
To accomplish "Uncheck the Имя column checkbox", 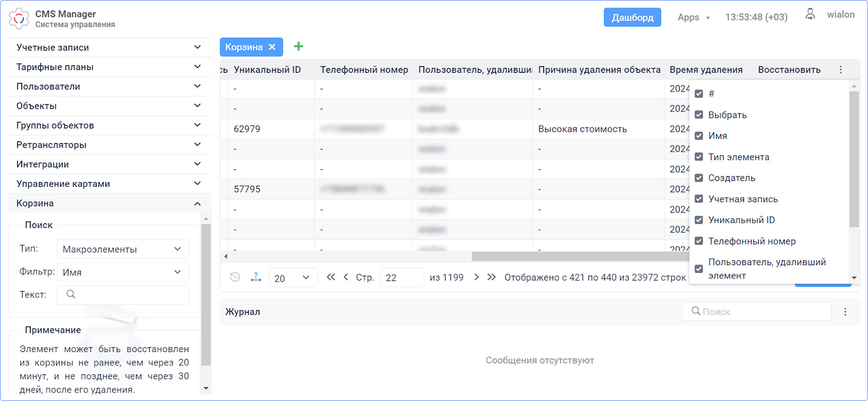I will pos(699,136).
